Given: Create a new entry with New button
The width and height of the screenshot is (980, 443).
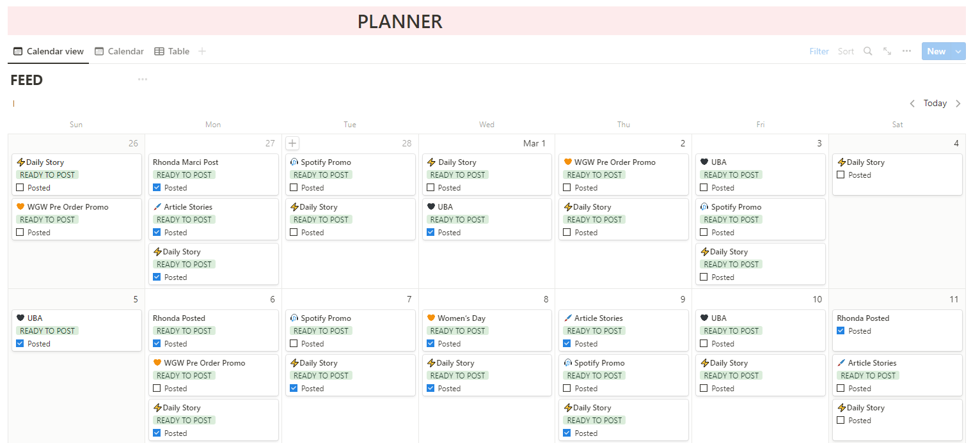Looking at the screenshot, I should pyautogui.click(x=936, y=51).
